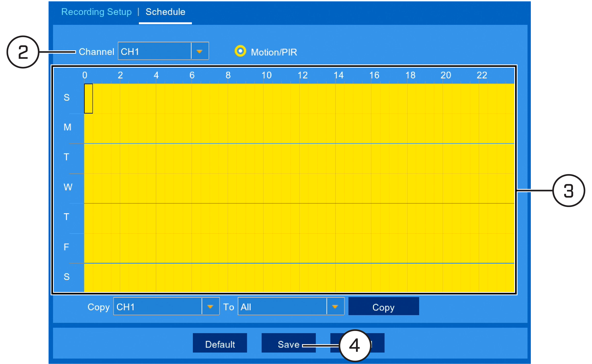This screenshot has width=592, height=364.
Task: Open the Copy source CH1 dropdown
Action: [166, 306]
